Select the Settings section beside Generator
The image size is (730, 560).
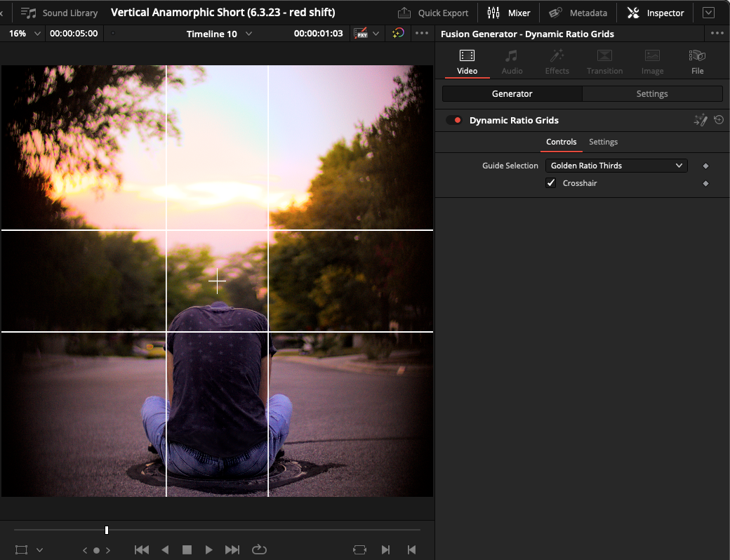point(652,93)
